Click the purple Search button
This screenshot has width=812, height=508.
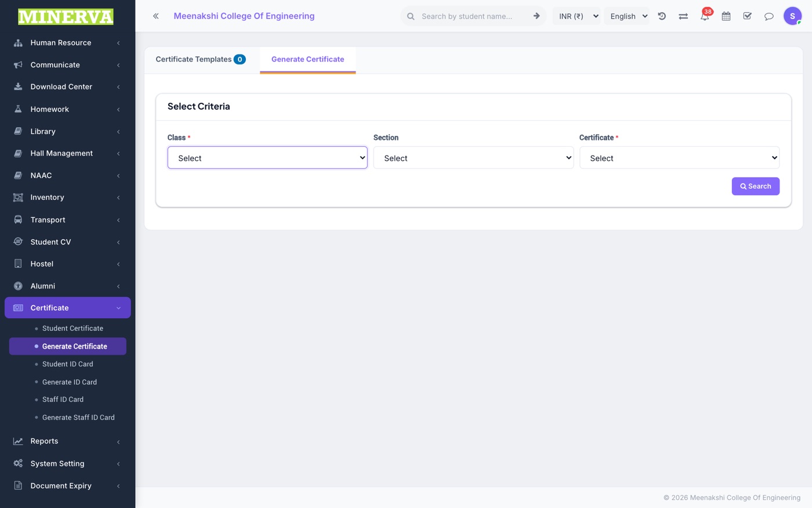tap(755, 186)
